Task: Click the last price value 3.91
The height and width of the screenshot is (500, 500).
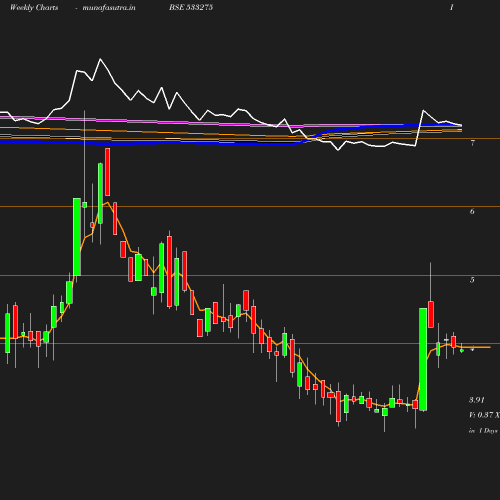Action: coord(477,400)
